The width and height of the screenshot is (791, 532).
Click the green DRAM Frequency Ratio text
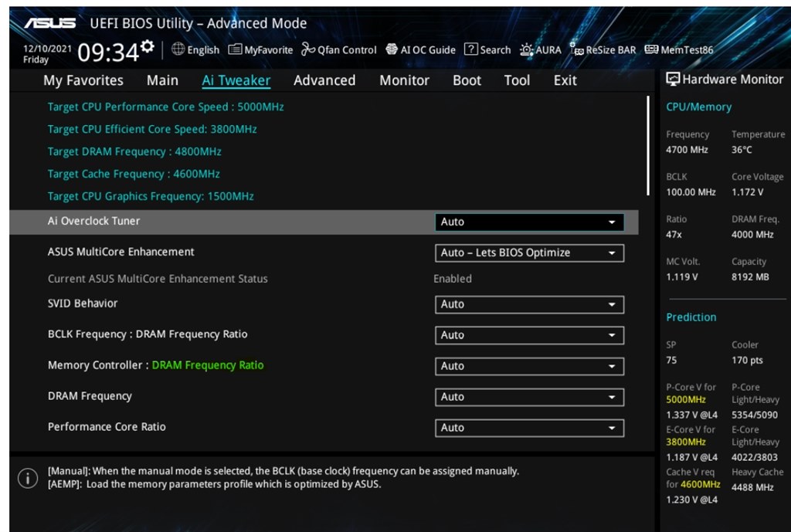point(208,365)
